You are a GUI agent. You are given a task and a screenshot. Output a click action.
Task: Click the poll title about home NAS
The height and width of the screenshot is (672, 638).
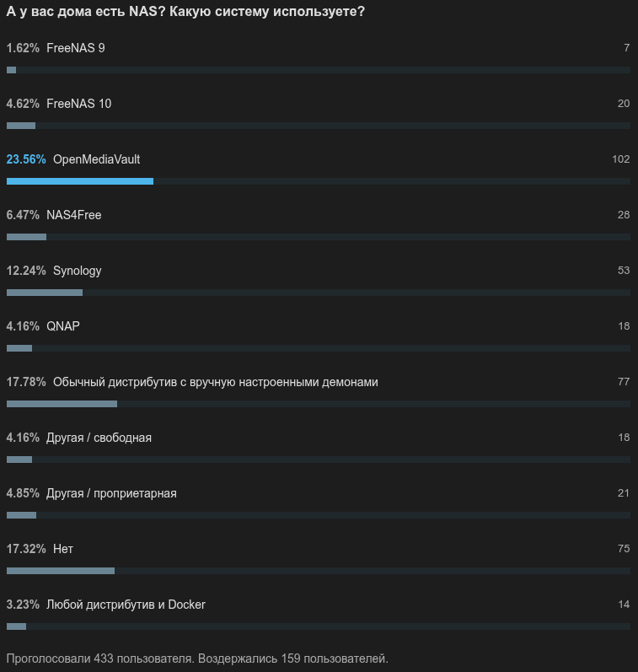click(x=185, y=12)
